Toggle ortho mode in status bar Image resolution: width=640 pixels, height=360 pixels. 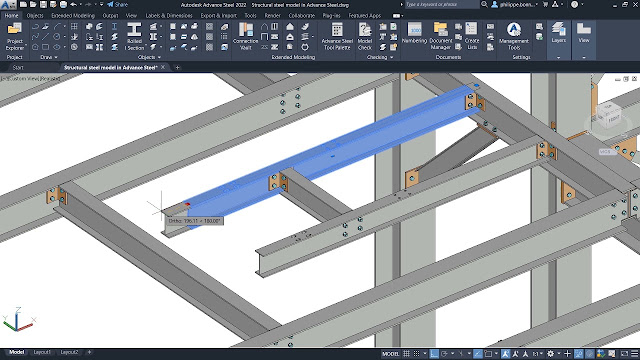(x=434, y=353)
